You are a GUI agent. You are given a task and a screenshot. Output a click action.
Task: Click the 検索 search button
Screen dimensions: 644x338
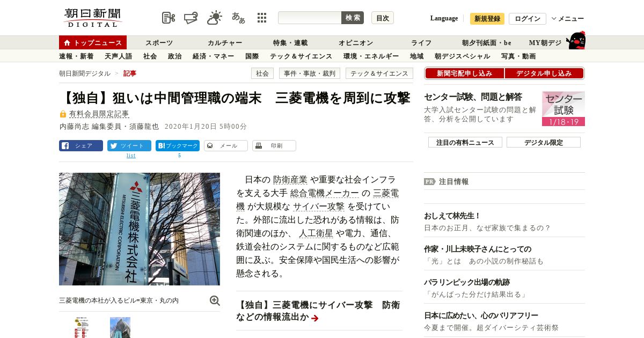pyautogui.click(x=353, y=18)
